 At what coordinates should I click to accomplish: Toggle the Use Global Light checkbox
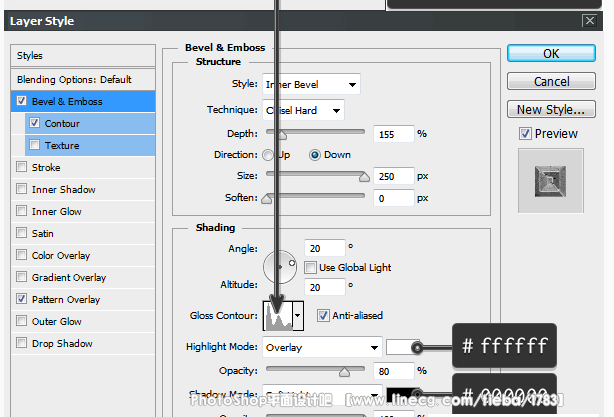[310, 268]
